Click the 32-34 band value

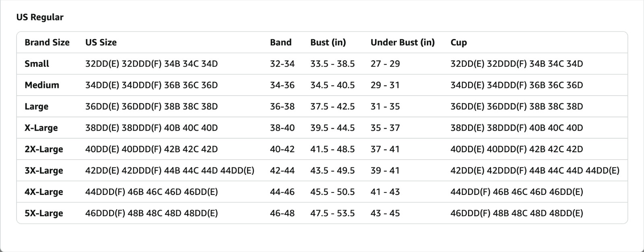pos(282,64)
